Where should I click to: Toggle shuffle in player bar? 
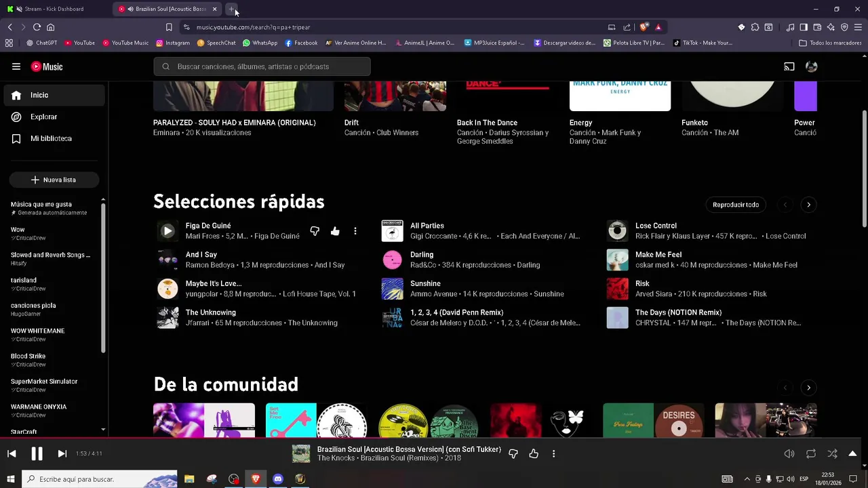point(832,453)
